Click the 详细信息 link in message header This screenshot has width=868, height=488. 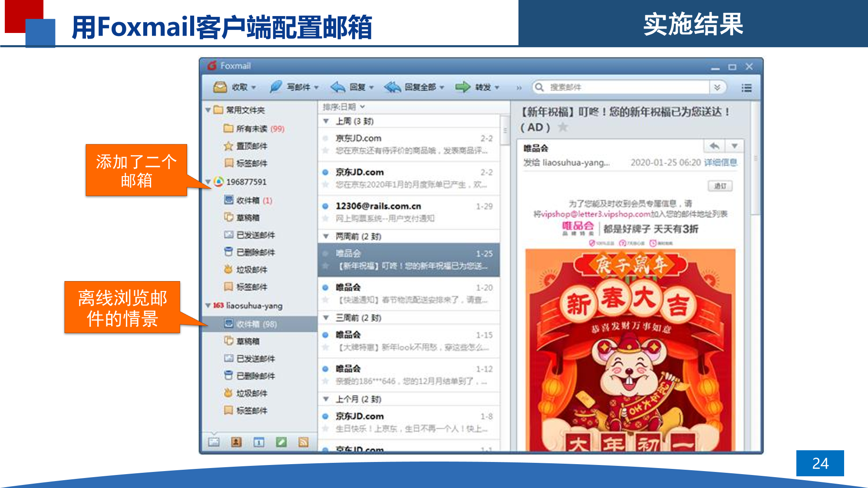click(720, 163)
